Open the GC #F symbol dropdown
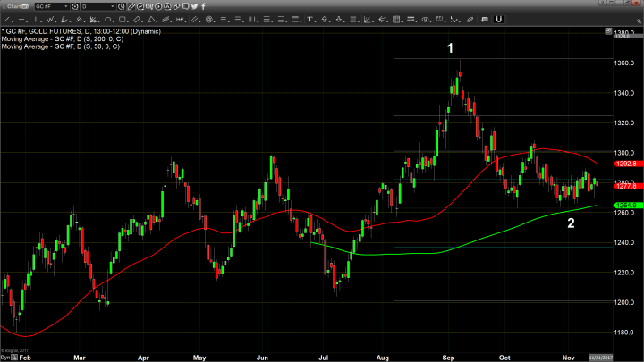This screenshot has width=644, height=362. (67, 6)
